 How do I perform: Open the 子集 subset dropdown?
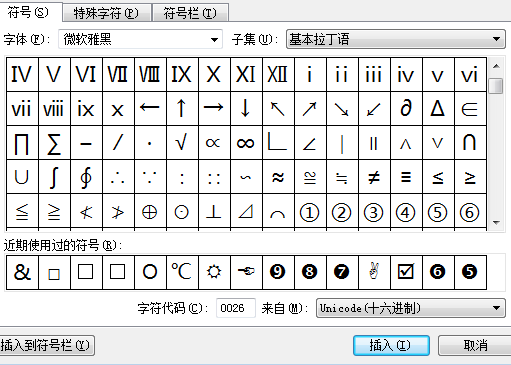click(x=396, y=39)
